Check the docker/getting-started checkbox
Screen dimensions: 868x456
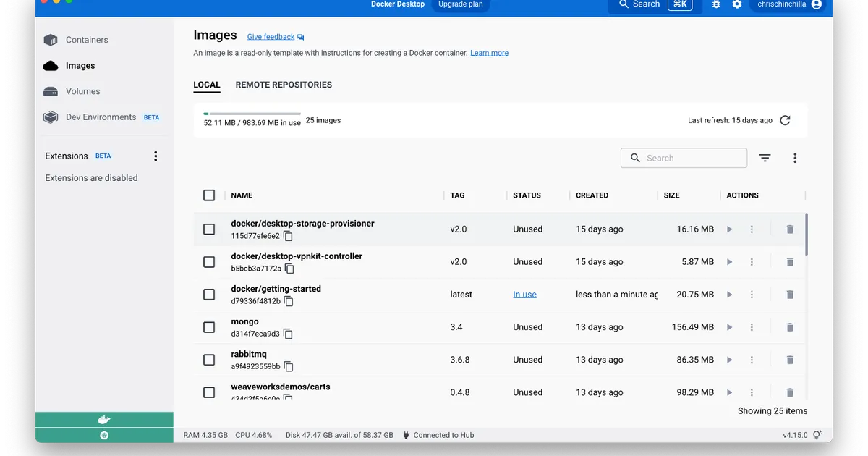click(x=209, y=295)
